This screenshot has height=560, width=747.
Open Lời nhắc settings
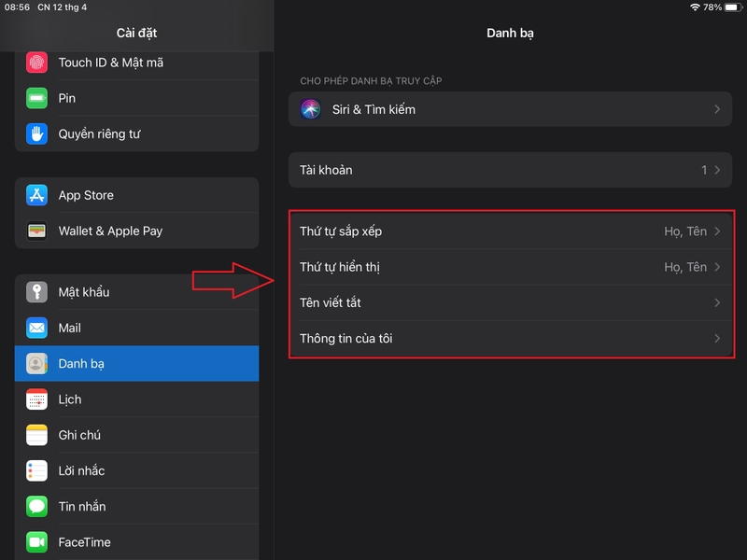click(x=136, y=470)
